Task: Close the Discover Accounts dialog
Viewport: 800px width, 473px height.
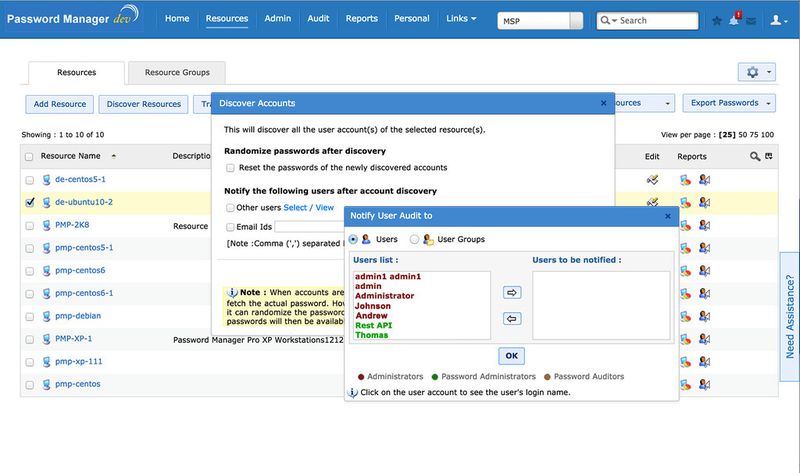Action: [604, 103]
